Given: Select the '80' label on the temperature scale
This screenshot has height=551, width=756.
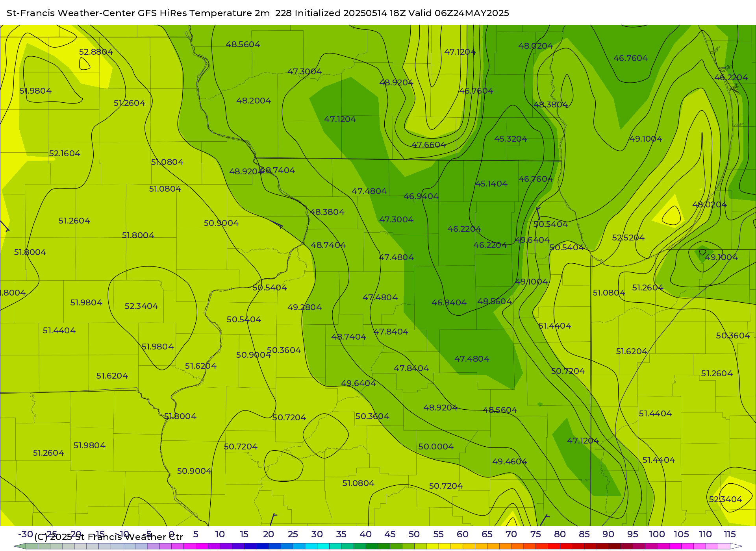Looking at the screenshot, I should 560,534.
